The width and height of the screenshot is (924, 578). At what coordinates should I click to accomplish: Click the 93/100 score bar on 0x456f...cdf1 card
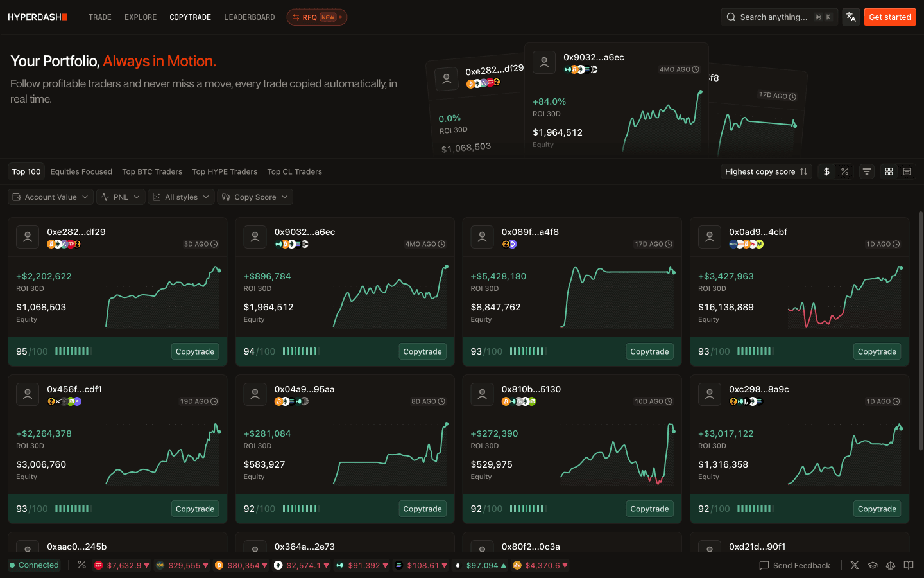click(x=74, y=509)
